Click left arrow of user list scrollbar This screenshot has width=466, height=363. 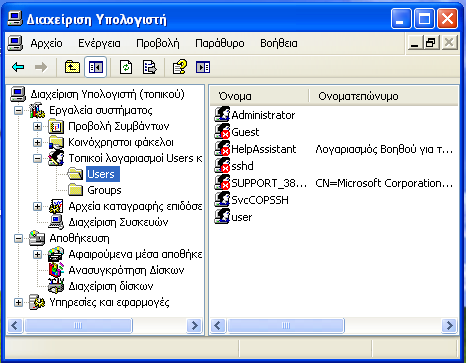(218, 325)
